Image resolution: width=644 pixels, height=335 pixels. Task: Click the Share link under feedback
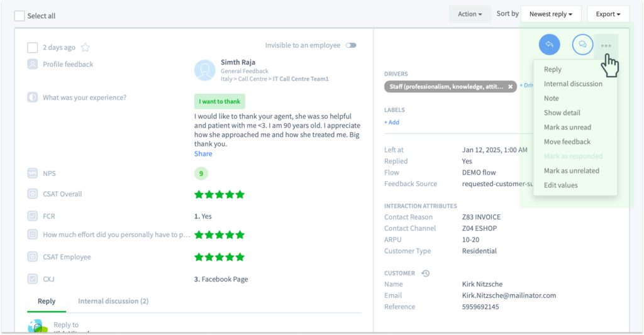(203, 153)
